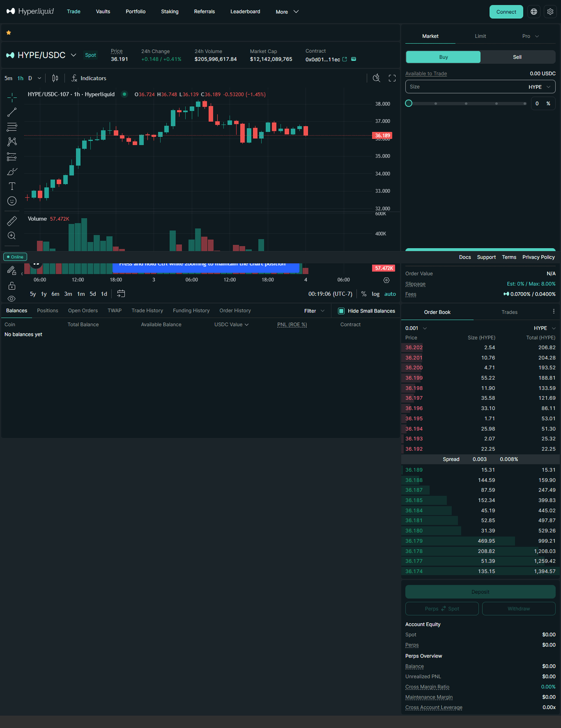Switch to the Open Orders tab
Viewport: 561px width, 728px height.
(83, 310)
